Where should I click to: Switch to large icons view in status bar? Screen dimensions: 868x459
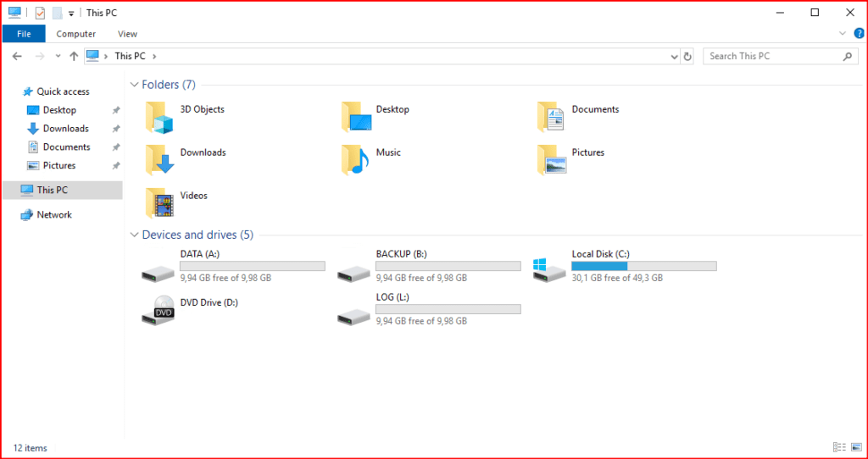854,447
